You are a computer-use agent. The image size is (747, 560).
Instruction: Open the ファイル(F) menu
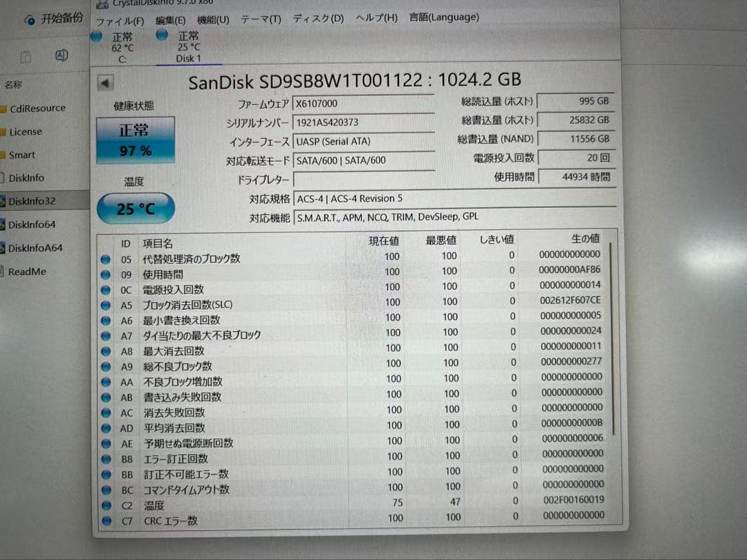pos(120,21)
